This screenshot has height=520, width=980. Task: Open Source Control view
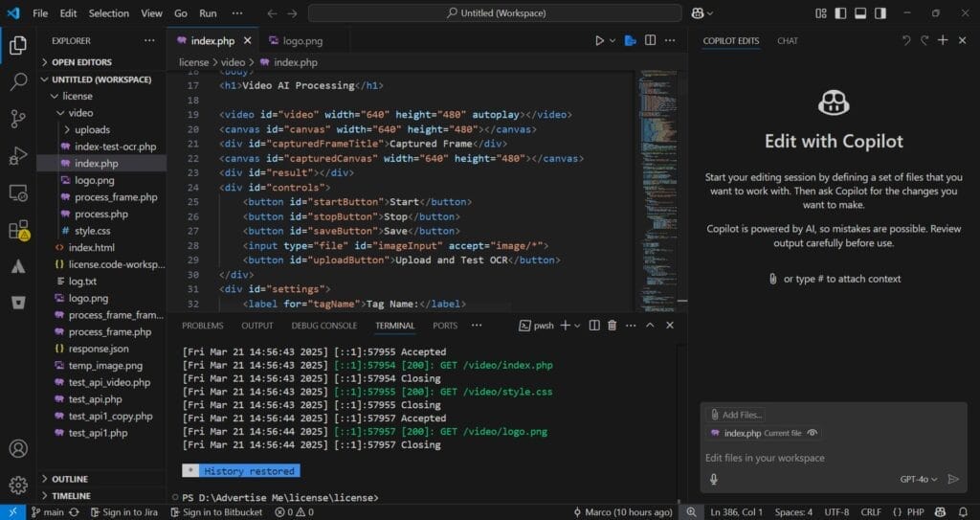coord(18,119)
